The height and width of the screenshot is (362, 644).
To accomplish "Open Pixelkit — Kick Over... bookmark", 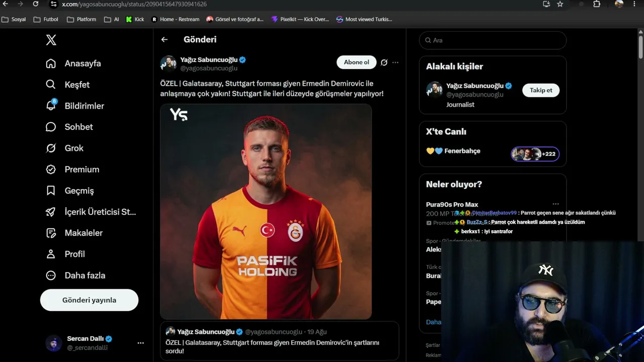I will (x=300, y=20).
